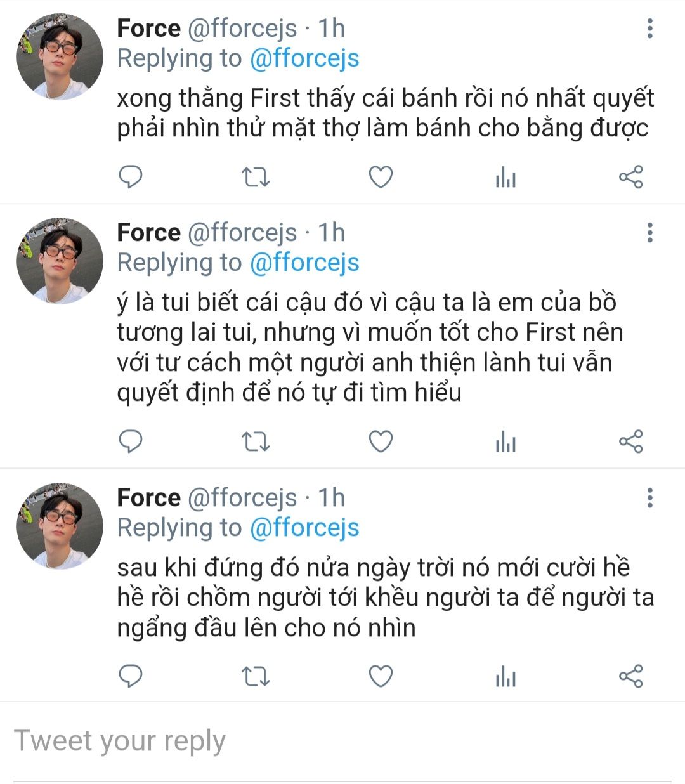Open Force's profile picture on second tweet

point(60,261)
